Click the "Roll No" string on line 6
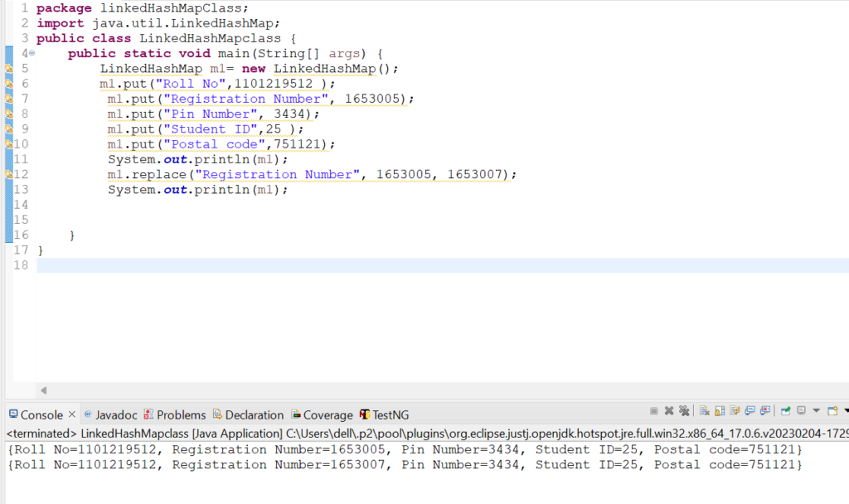Viewport: 849px width, 504px height. [191, 84]
